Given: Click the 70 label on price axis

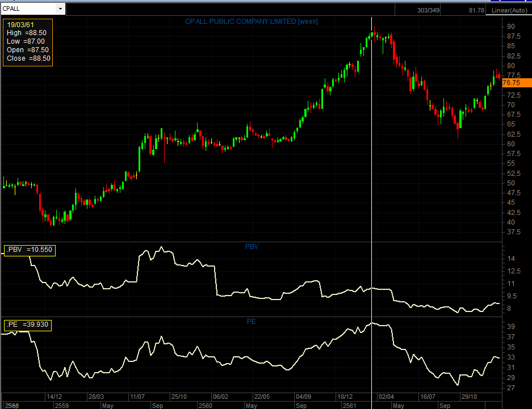Looking at the screenshot, I should point(511,105).
